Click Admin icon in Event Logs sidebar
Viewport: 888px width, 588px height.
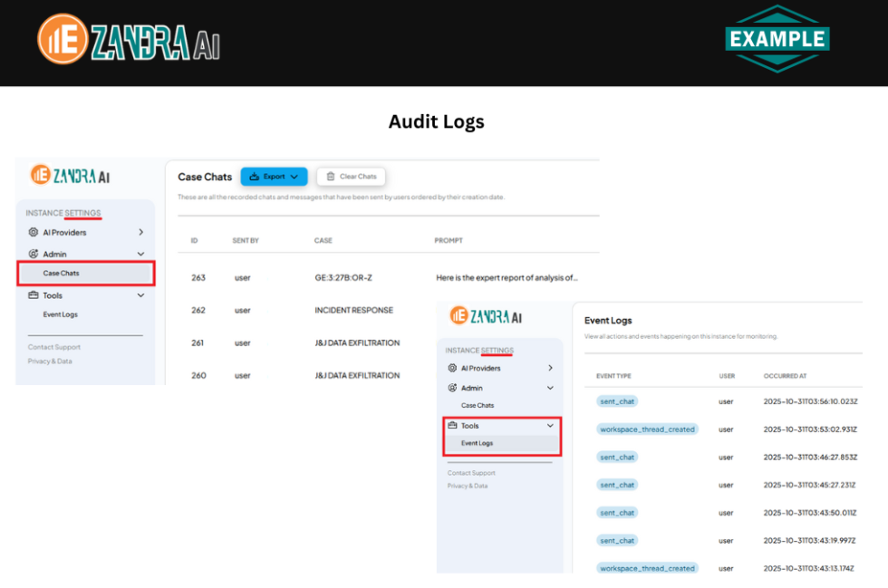pos(452,388)
